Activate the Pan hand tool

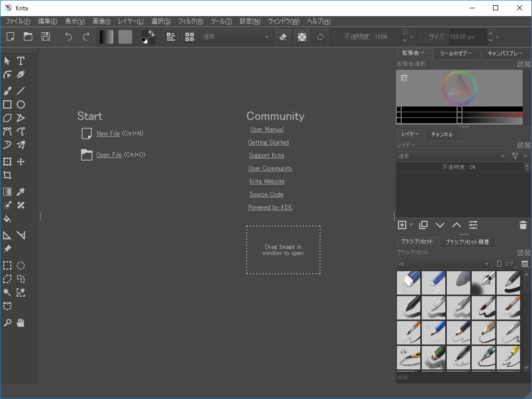(21, 323)
